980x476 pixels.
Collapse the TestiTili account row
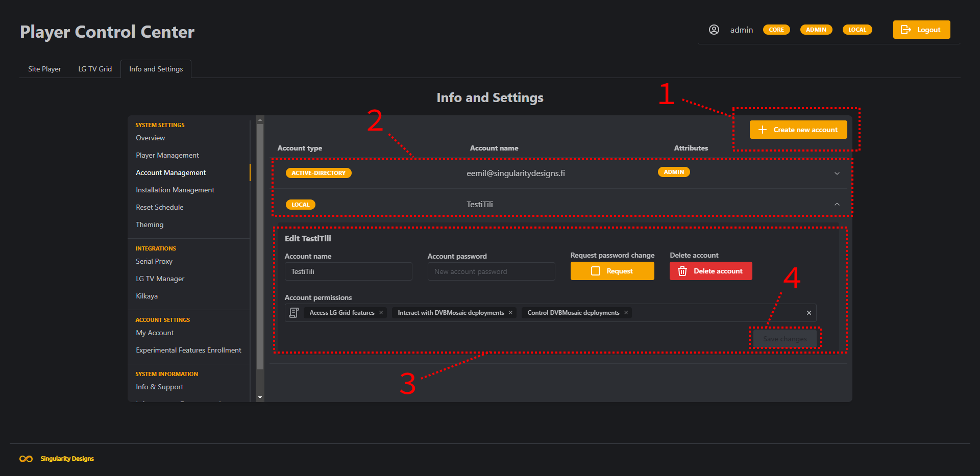coord(837,204)
